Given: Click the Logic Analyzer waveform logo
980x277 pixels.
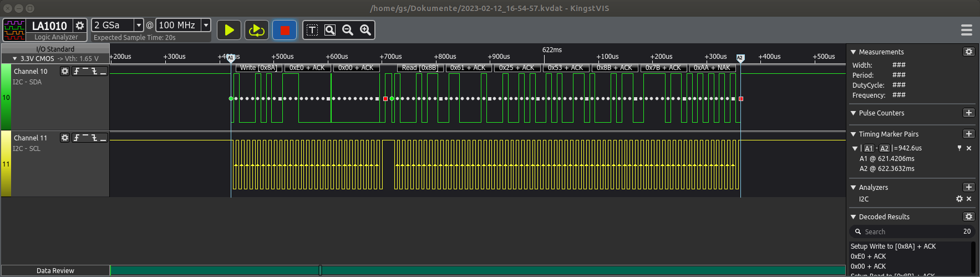Looking at the screenshot, I should 14,30.
